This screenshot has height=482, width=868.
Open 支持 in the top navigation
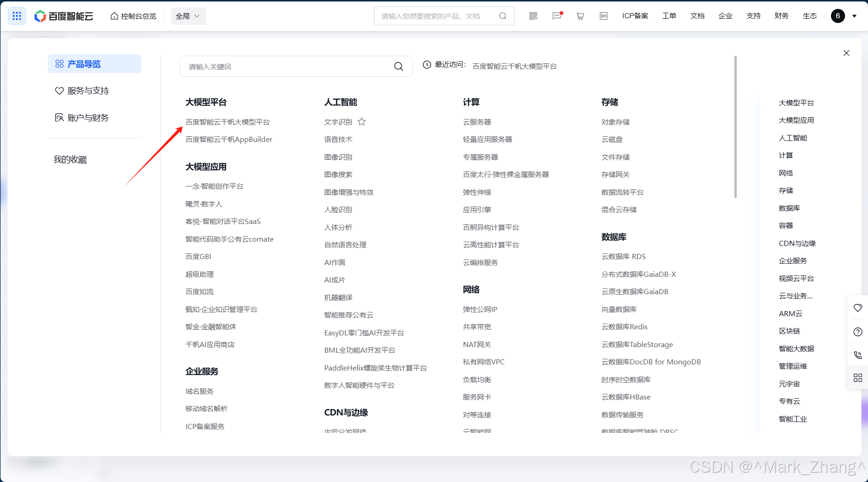754,16
